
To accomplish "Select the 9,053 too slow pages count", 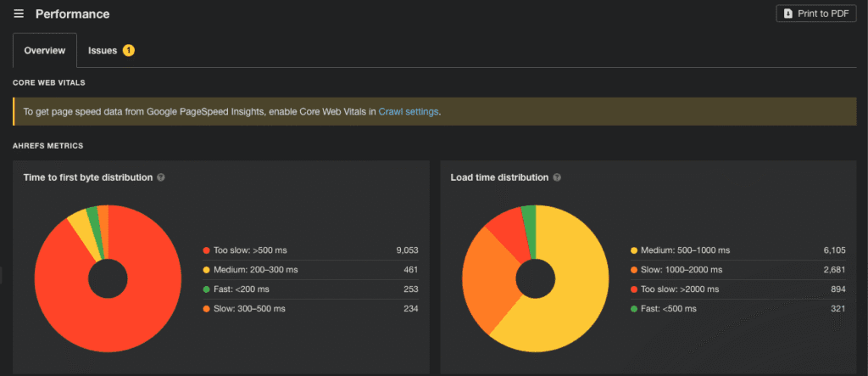I will [406, 250].
